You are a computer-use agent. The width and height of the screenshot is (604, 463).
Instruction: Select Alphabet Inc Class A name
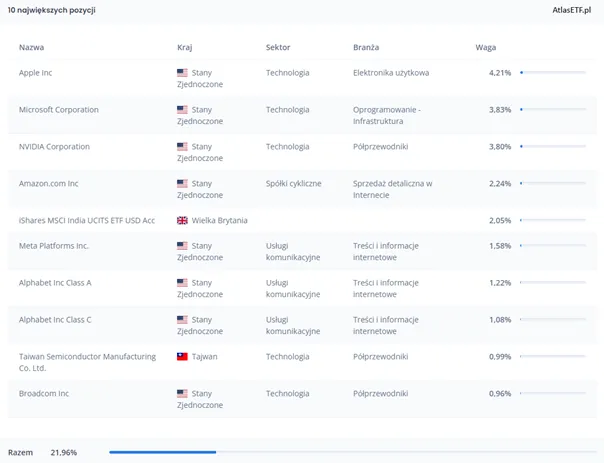[55, 283]
